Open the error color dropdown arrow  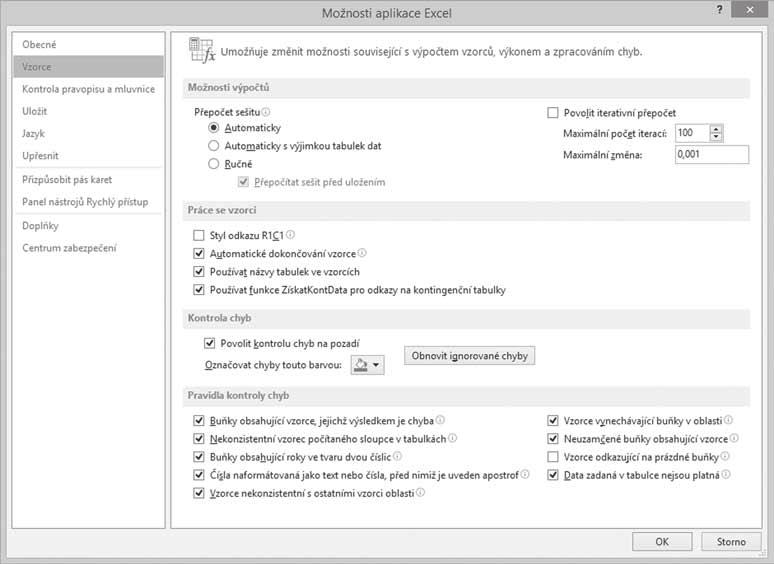[376, 365]
